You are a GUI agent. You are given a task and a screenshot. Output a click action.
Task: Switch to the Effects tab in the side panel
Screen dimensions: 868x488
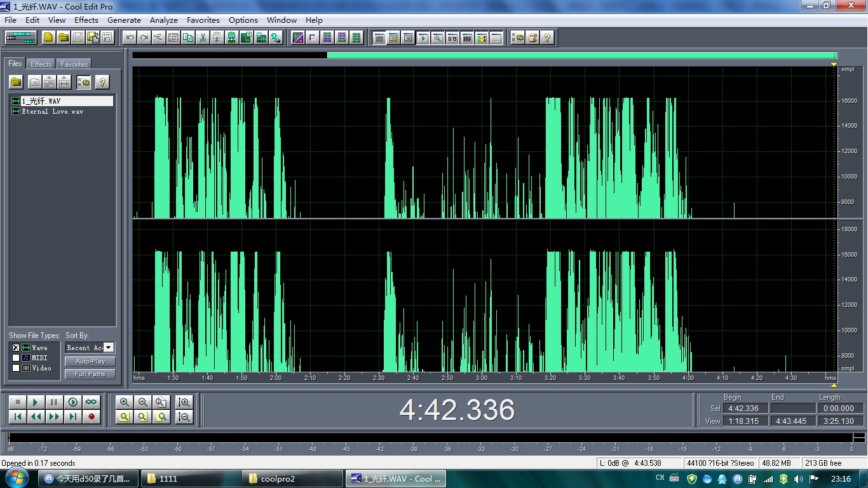click(x=41, y=64)
